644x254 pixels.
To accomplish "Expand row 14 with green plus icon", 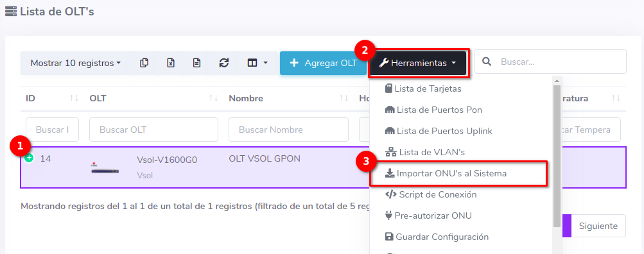I will coord(29,158).
